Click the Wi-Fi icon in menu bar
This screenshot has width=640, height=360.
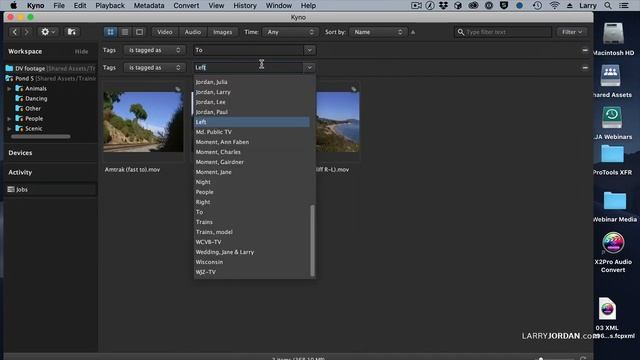(554, 6)
